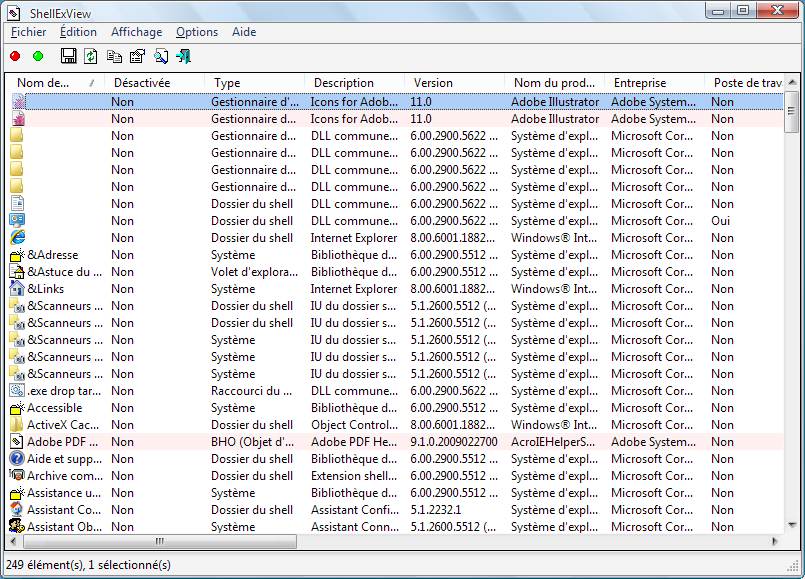
Task: Click the version 9.1.0.2009022700 cell
Action: tap(454, 441)
